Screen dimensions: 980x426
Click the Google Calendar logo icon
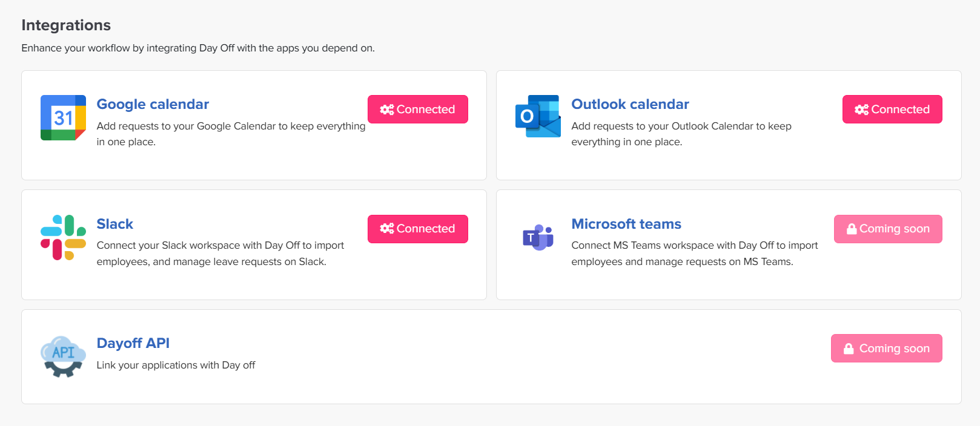click(63, 117)
